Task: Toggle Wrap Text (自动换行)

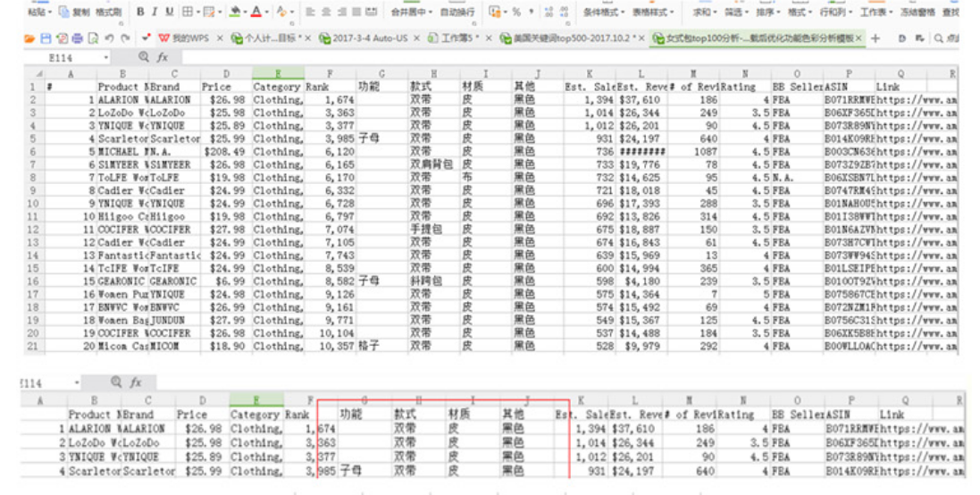Action: point(456,12)
